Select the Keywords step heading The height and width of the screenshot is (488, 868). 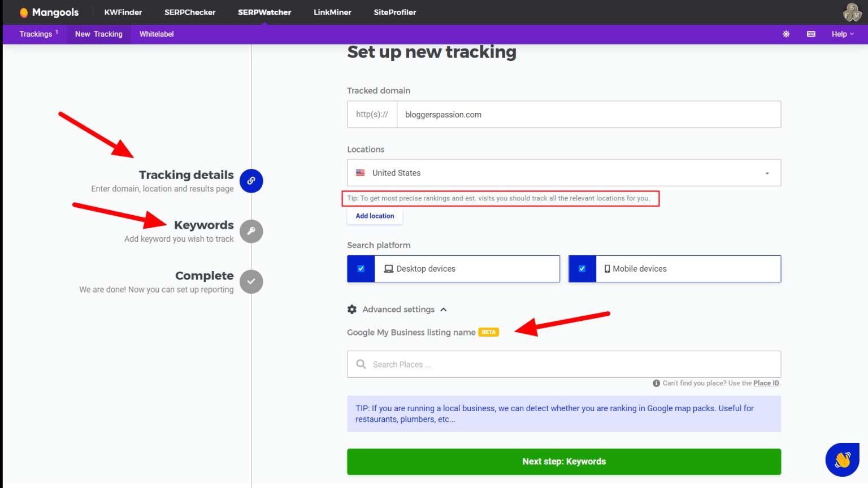point(204,225)
